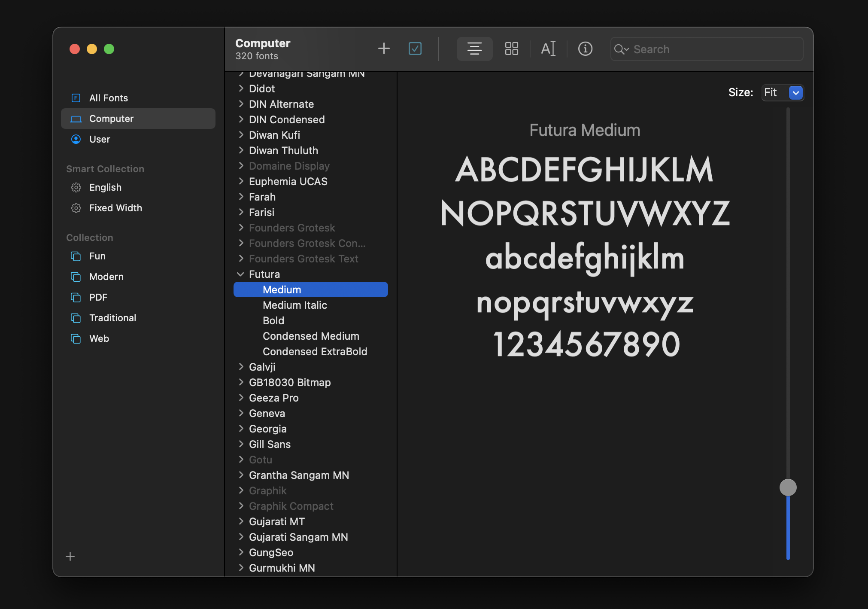This screenshot has width=868, height=609.
Task: Select the All Fonts category
Action: click(x=109, y=97)
